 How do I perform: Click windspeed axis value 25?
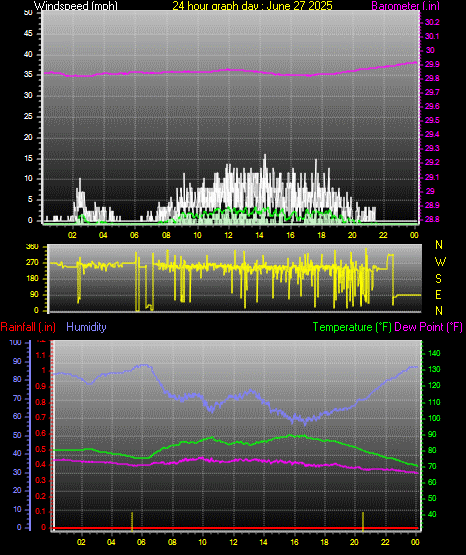tap(28, 116)
